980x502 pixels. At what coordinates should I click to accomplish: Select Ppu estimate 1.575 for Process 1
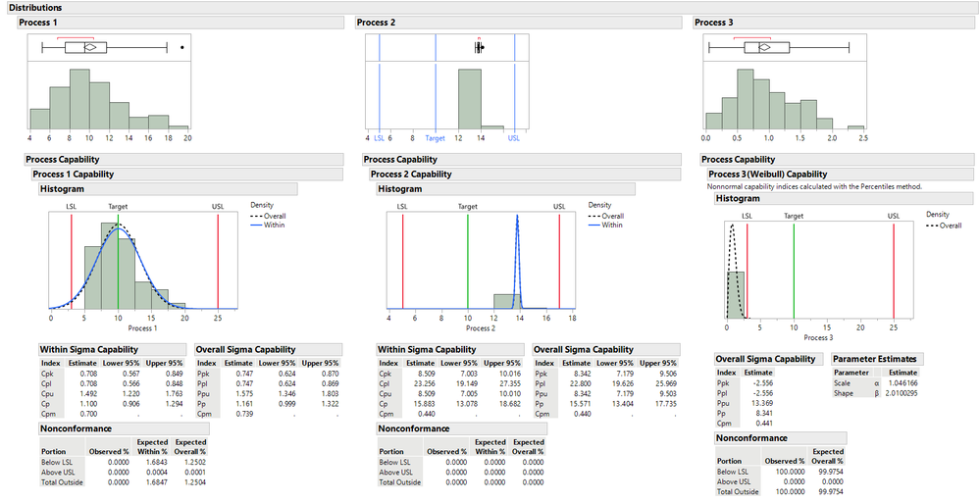[242, 394]
